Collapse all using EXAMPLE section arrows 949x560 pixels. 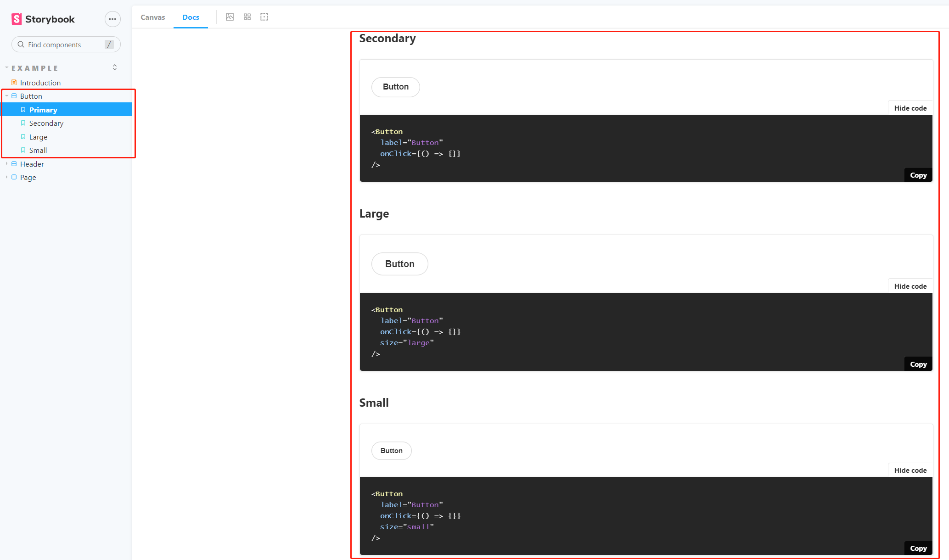(115, 67)
